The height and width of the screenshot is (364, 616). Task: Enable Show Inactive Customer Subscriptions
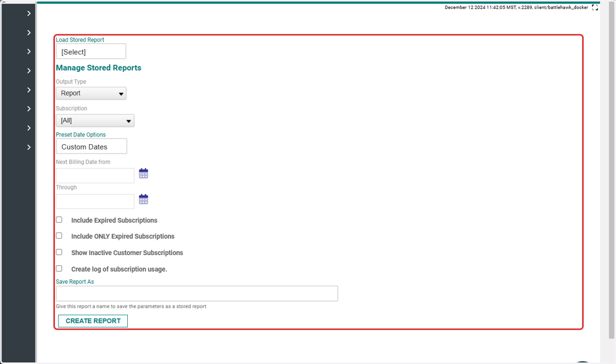59,252
